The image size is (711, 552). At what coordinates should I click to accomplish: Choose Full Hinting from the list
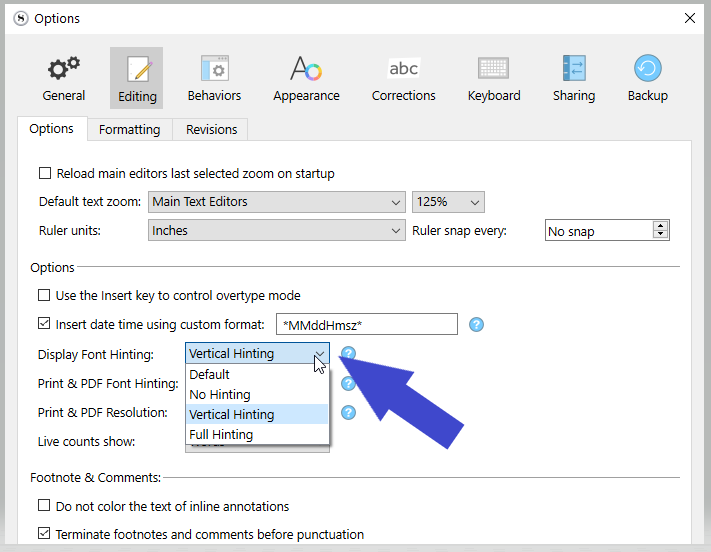[x=221, y=435]
